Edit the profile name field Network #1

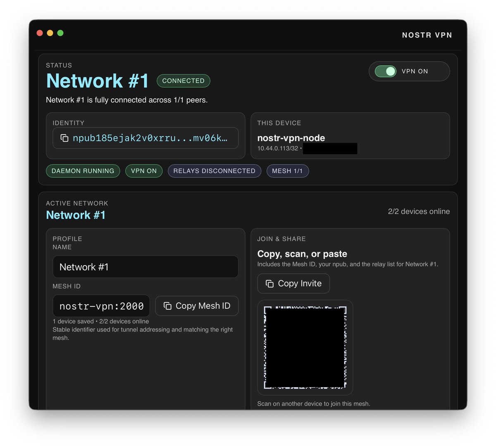coord(145,267)
